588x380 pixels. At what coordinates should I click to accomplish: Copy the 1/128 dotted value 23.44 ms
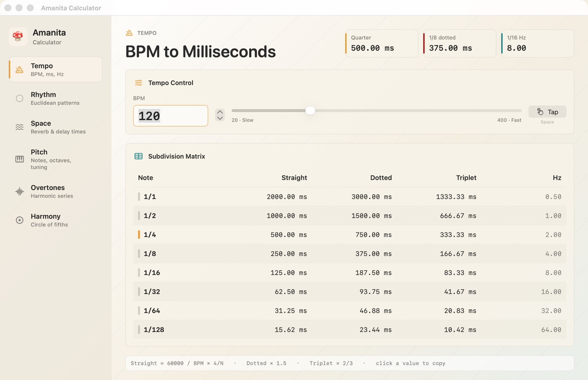point(376,330)
